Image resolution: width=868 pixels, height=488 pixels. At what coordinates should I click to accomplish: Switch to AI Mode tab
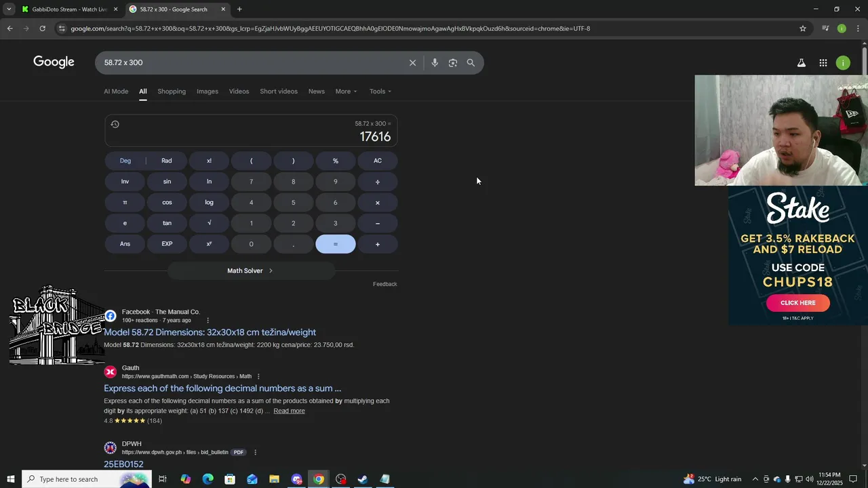(116, 91)
